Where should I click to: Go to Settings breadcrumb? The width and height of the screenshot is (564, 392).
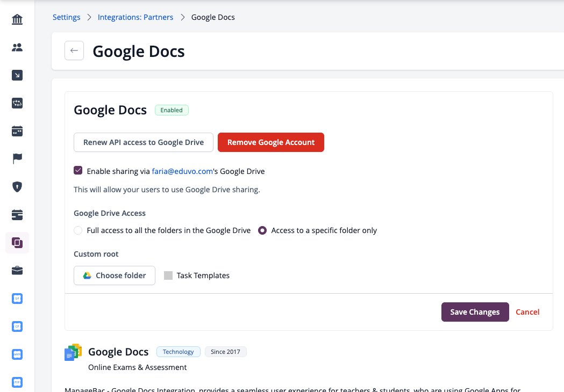click(x=67, y=17)
